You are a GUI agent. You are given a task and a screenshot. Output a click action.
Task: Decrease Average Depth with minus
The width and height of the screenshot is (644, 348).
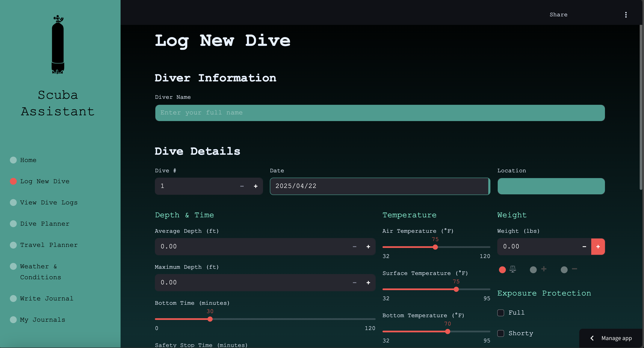[354, 247]
